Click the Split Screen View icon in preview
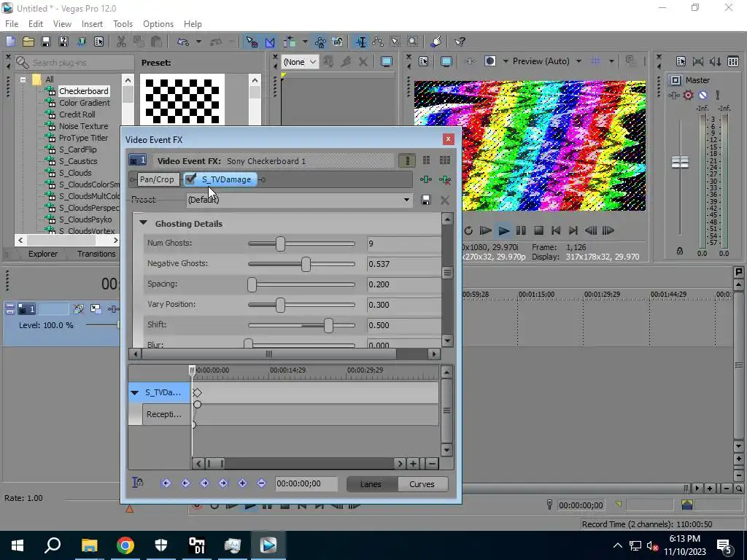 (489, 61)
